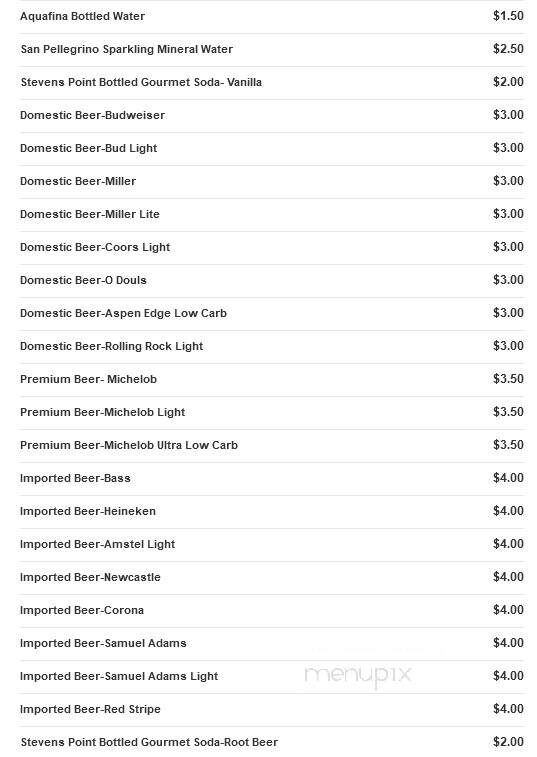The width and height of the screenshot is (537, 757).
Task: Click the menupix watermark logo
Action: [x=358, y=674]
